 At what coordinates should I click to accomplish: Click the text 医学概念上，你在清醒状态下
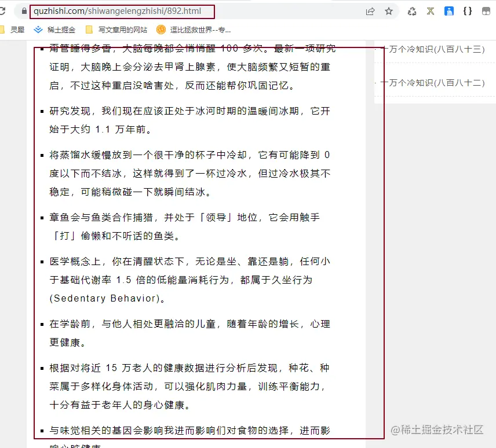[116, 261]
